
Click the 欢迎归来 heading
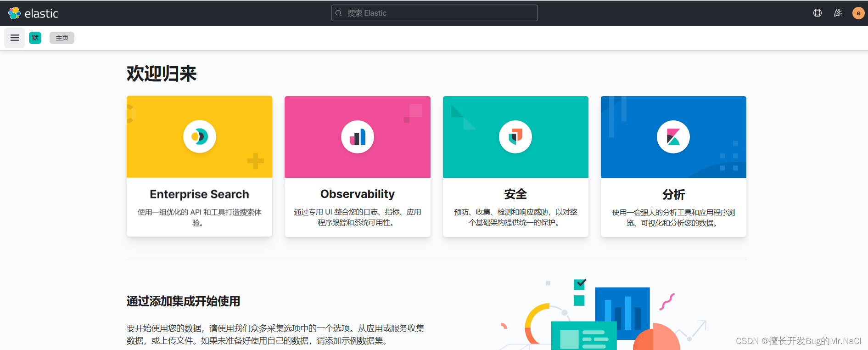pos(162,73)
